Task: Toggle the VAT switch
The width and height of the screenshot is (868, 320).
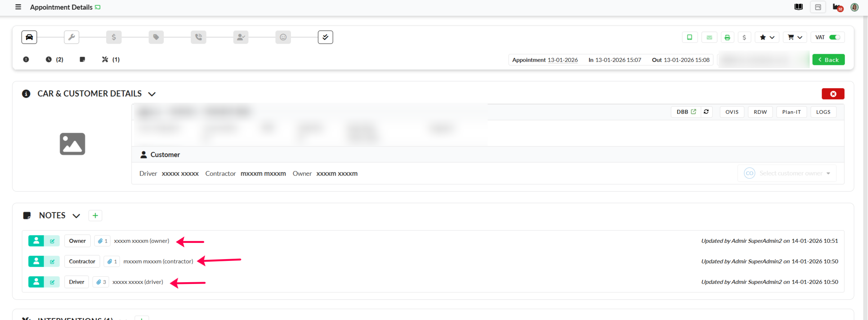Action: pos(834,37)
